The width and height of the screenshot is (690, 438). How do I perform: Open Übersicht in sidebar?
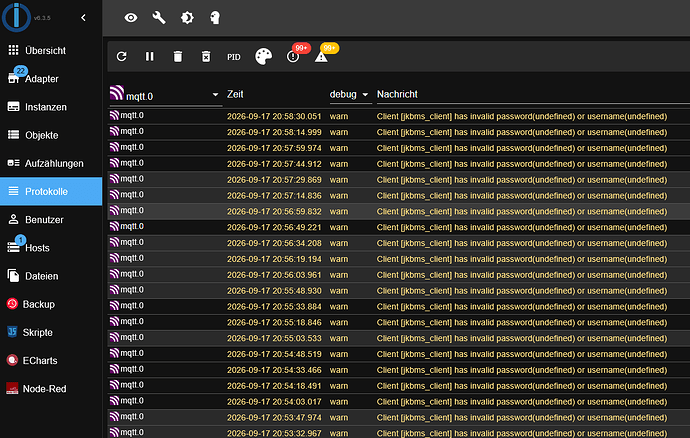tap(51, 51)
